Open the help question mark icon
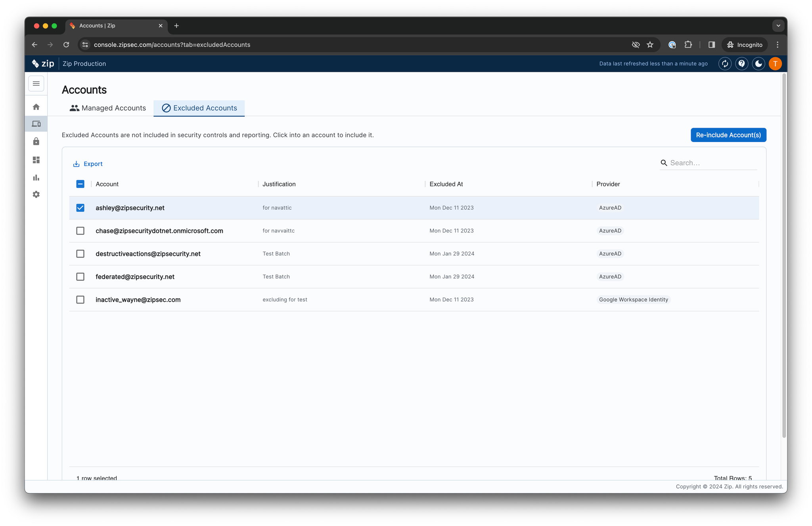This screenshot has width=812, height=526. coord(741,63)
